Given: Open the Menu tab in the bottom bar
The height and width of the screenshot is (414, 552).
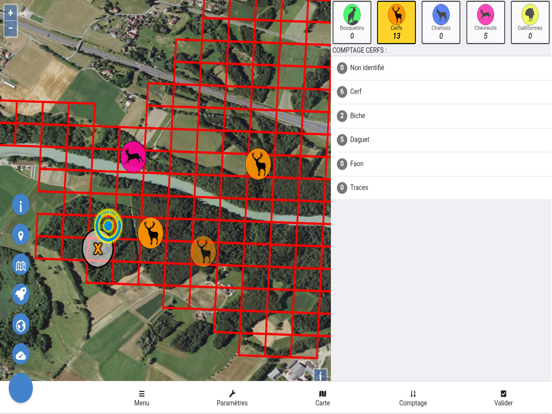Looking at the screenshot, I should [142, 398].
